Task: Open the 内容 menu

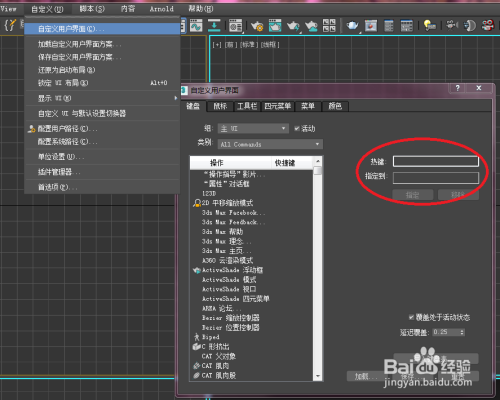Action: [x=128, y=9]
